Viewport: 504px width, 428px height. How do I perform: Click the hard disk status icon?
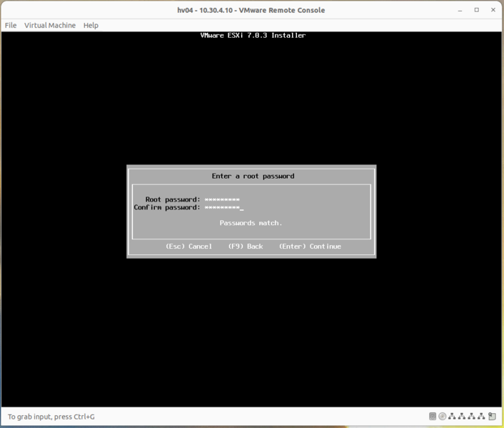(x=433, y=417)
